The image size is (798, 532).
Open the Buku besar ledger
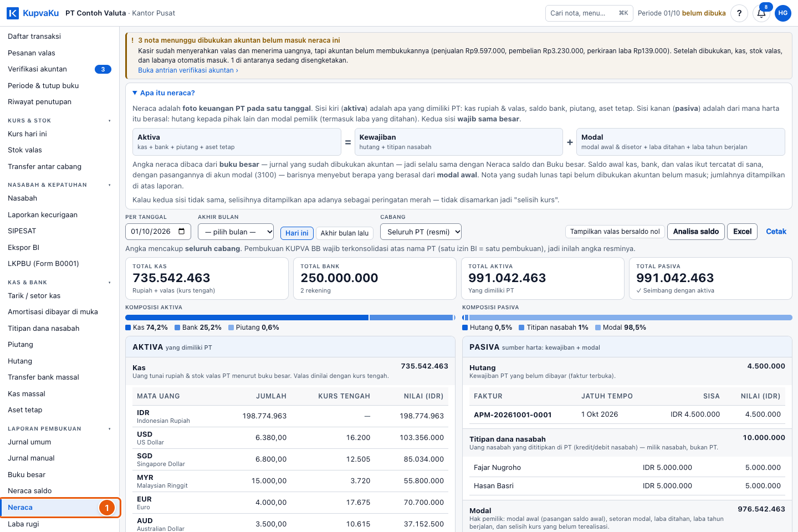click(x=59, y=475)
